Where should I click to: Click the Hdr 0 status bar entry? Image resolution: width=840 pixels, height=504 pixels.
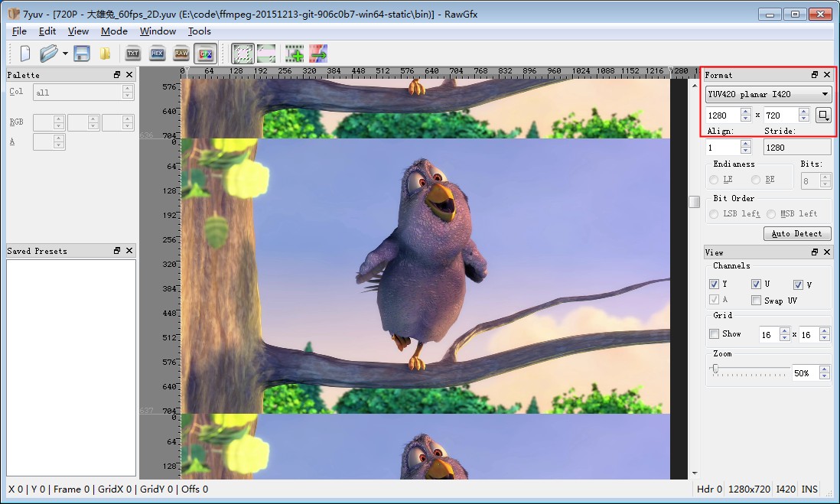pyautogui.click(x=709, y=489)
